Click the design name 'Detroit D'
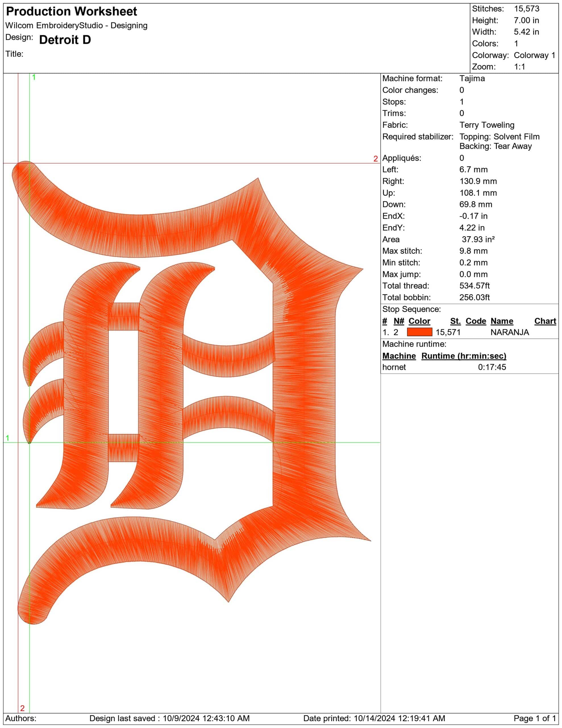This screenshot has width=562, height=728. 65,40
